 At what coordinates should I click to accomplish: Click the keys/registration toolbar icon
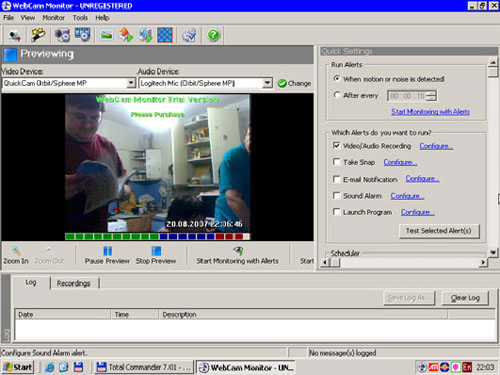click(38, 35)
